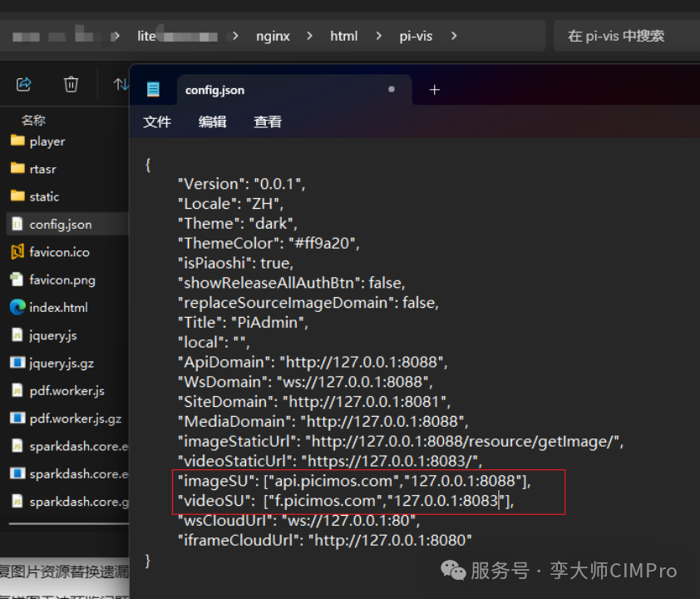Click the jquery.js script icon
The height and width of the screenshot is (599, 700).
(x=17, y=334)
